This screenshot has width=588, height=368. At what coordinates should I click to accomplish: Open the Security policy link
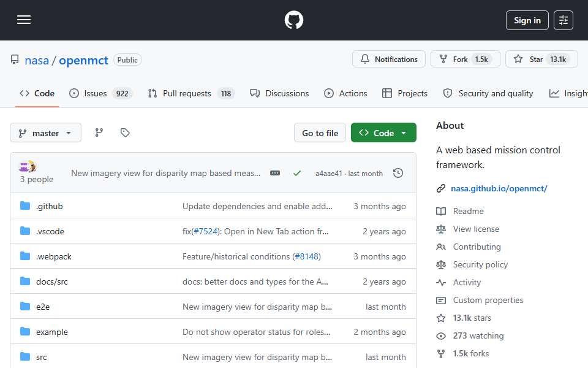(480, 264)
